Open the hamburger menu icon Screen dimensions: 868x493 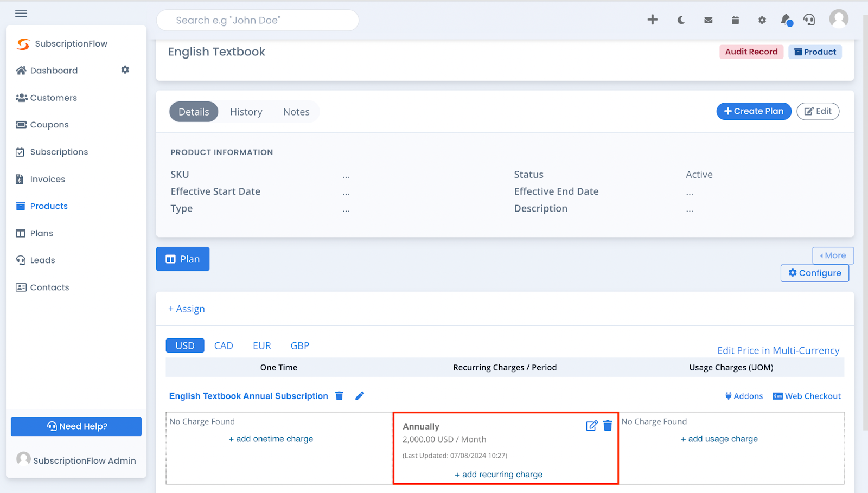click(21, 14)
